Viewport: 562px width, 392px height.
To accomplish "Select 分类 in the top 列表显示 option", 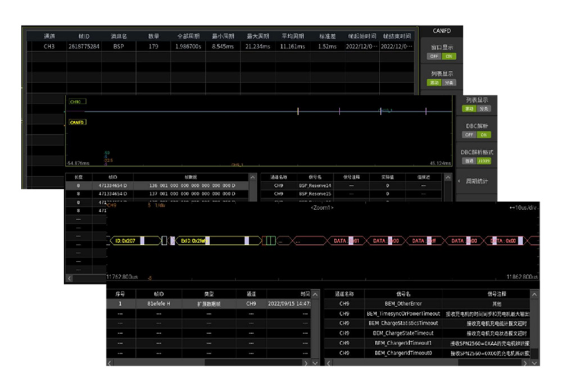I will click(x=450, y=83).
